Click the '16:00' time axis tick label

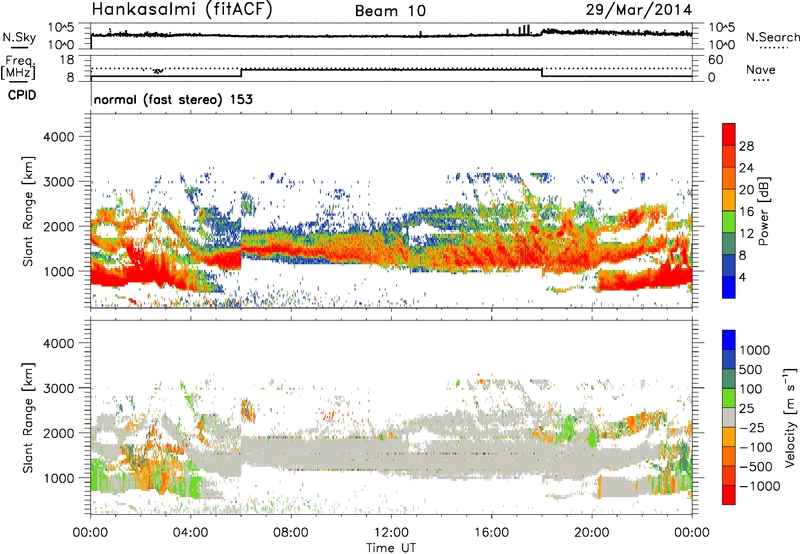pos(491,533)
